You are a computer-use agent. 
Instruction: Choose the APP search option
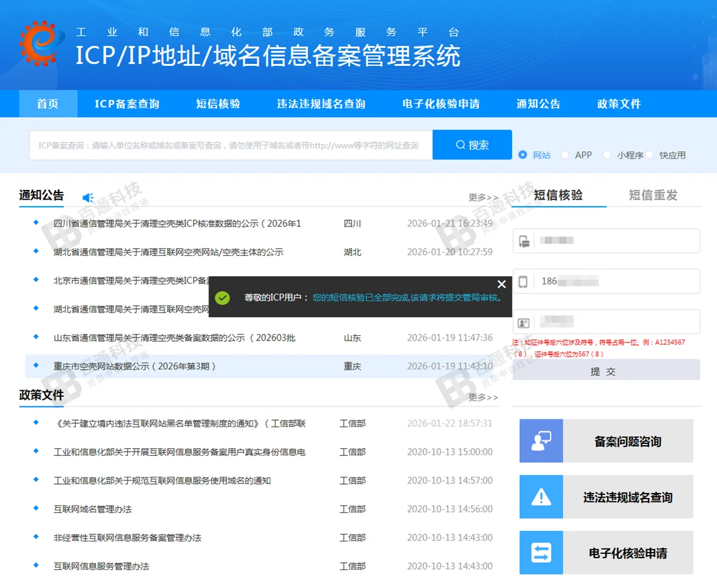point(565,154)
